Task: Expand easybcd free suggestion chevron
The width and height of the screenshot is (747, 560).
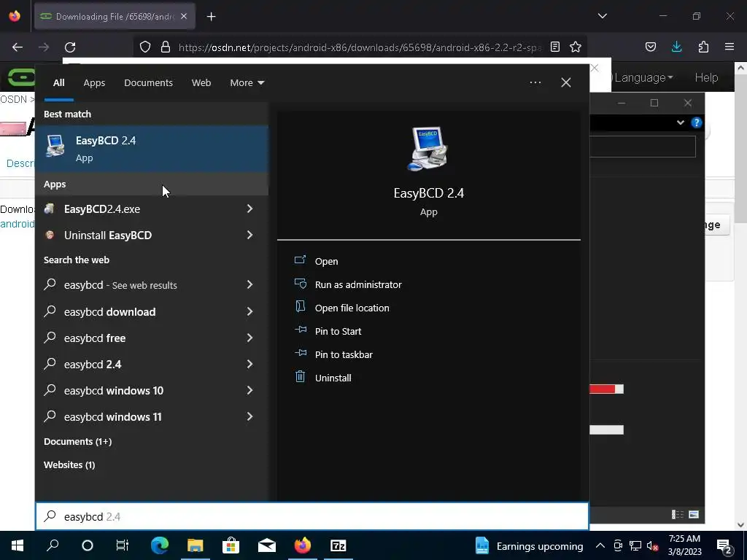Action: (249, 338)
